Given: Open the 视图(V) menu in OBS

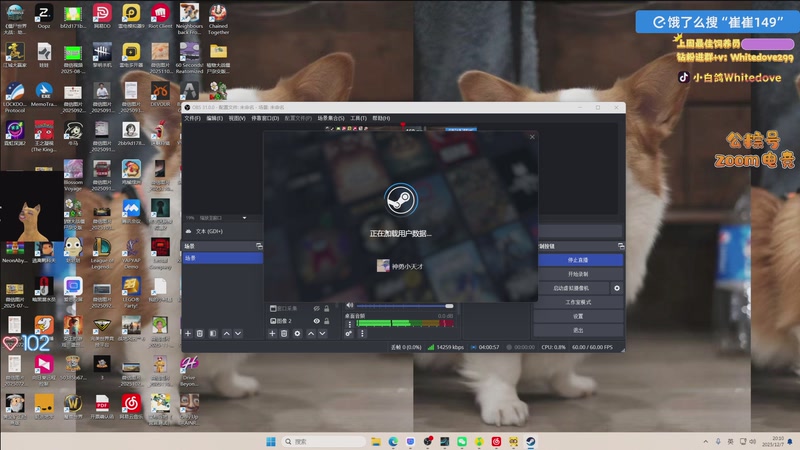Looking at the screenshot, I should 237,118.
